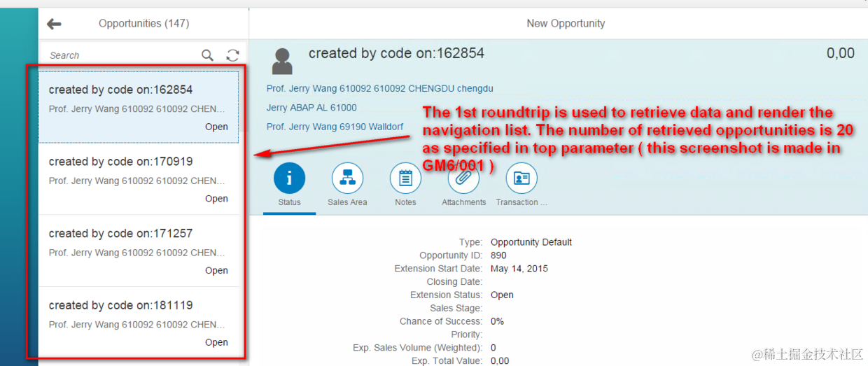Click Attachments tab label
The image size is (868, 366).
[x=463, y=202]
